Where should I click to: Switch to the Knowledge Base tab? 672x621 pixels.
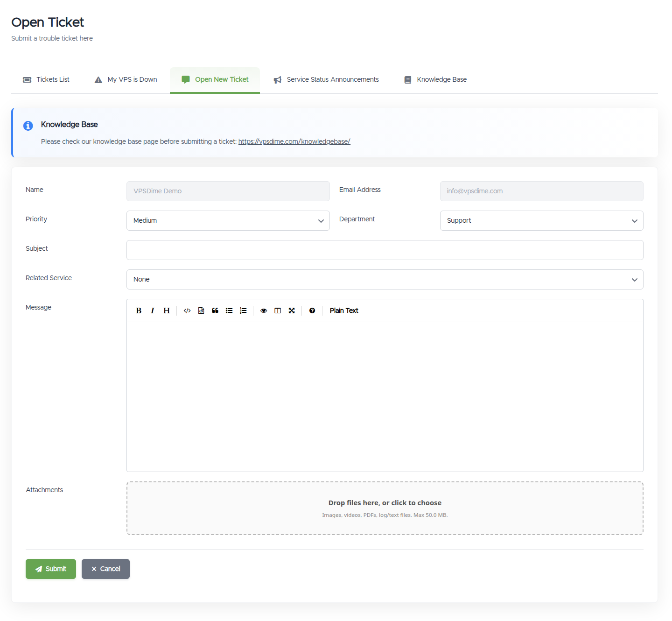435,80
